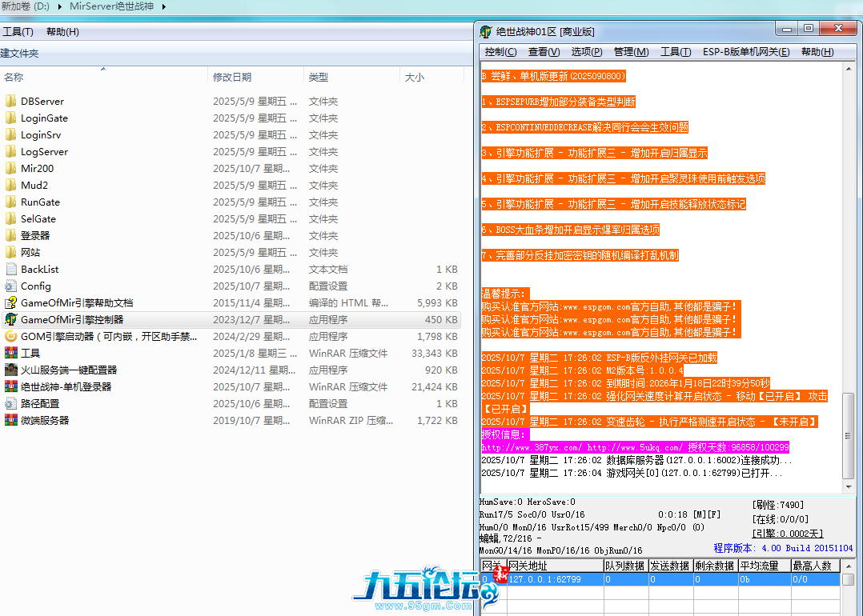Image resolution: width=863 pixels, height=616 pixels.
Task: Select the DBServer folder icon
Action: [10, 101]
